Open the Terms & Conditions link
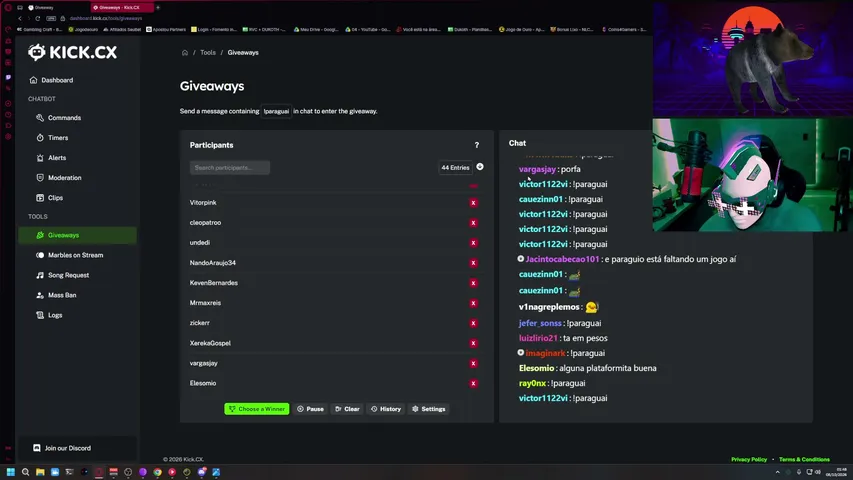The image size is (853, 480). coord(804,459)
